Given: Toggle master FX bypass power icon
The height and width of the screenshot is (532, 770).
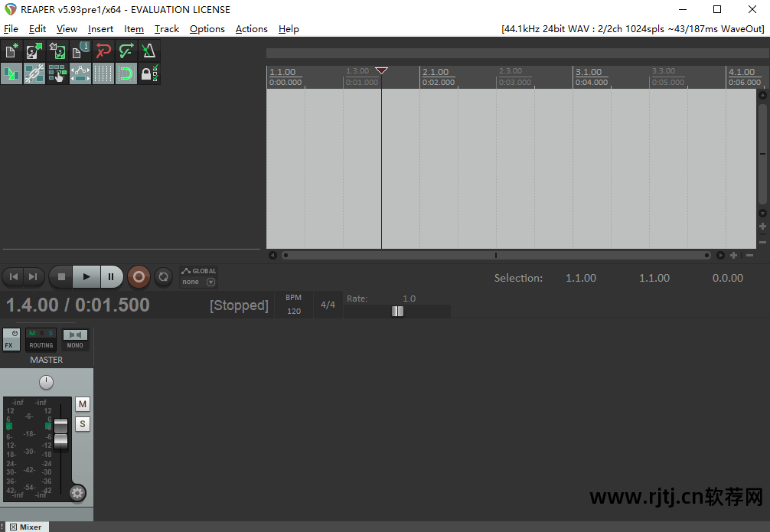Looking at the screenshot, I should 15,333.
